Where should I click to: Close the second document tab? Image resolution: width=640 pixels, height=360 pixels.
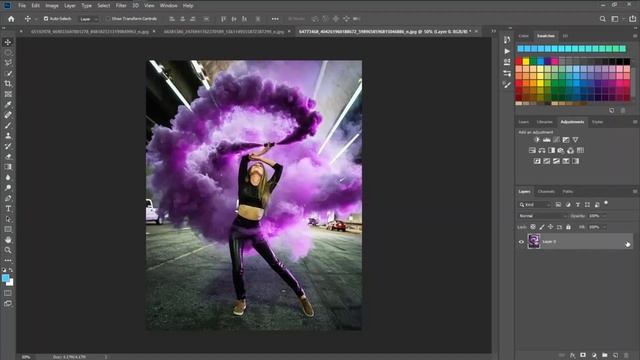pyautogui.click(x=289, y=31)
